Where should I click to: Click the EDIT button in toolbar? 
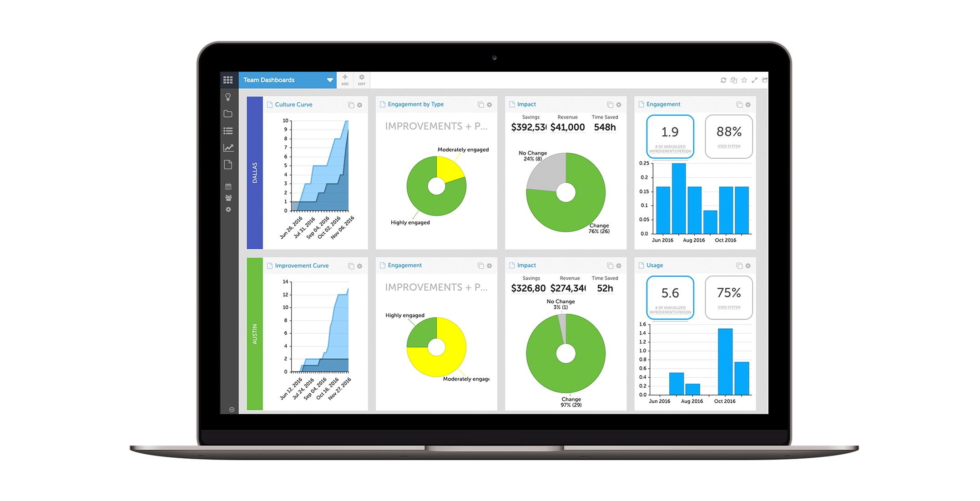363,80
